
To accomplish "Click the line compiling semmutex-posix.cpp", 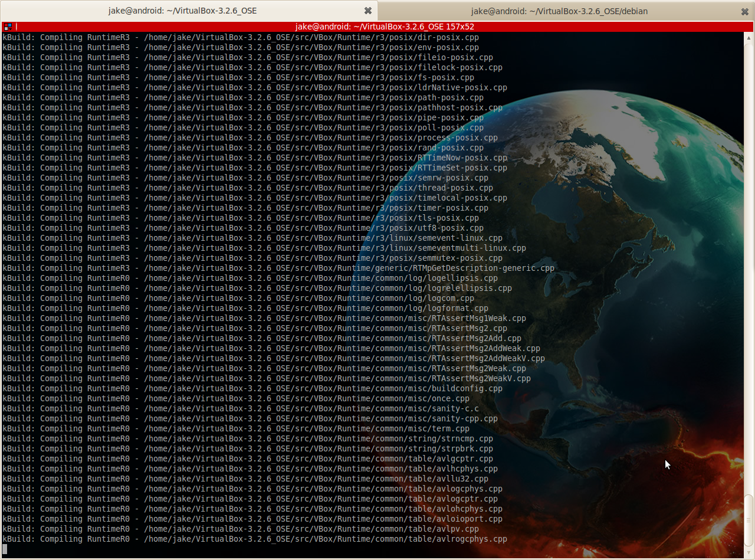I will coord(252,258).
